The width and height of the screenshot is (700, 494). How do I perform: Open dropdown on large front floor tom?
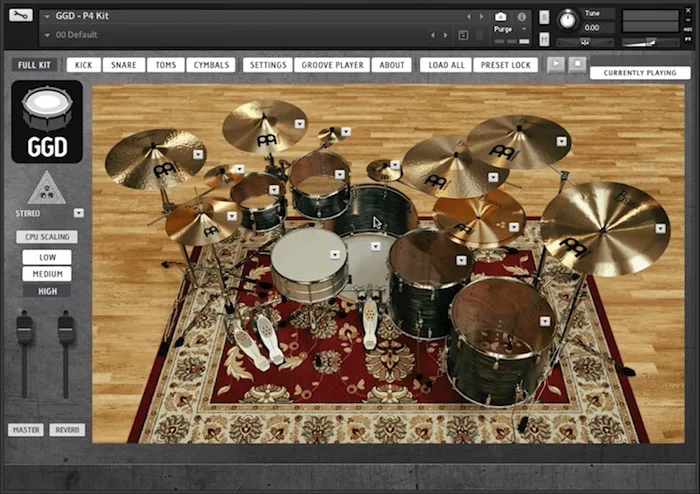click(545, 321)
